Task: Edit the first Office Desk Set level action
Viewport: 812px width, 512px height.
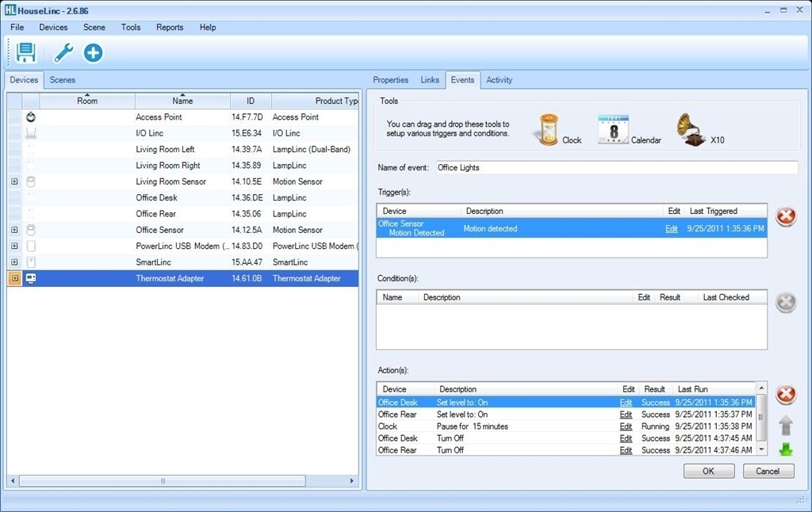Action: click(626, 403)
